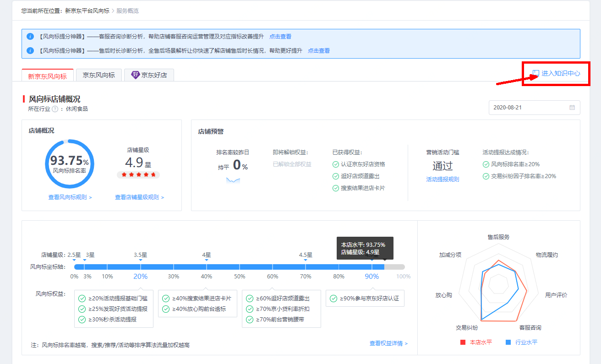
Task: Open the 进入知识中心 link
Action: [x=561, y=73]
